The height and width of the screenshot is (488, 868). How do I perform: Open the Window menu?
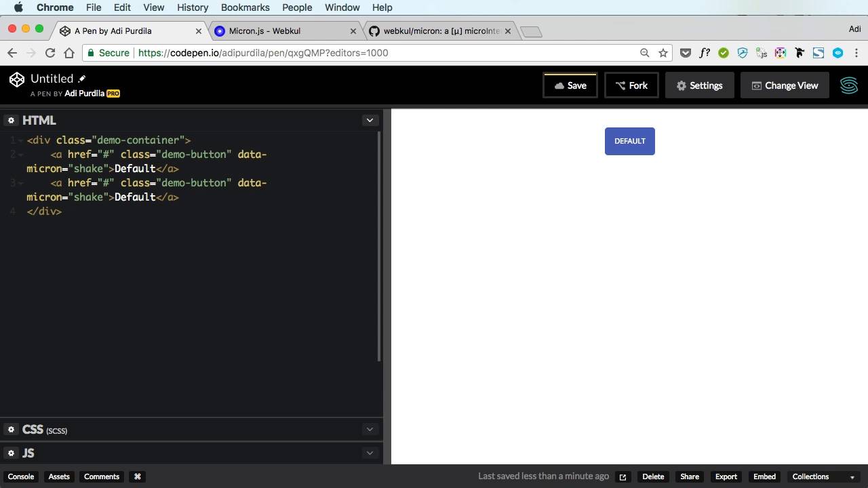pyautogui.click(x=342, y=7)
